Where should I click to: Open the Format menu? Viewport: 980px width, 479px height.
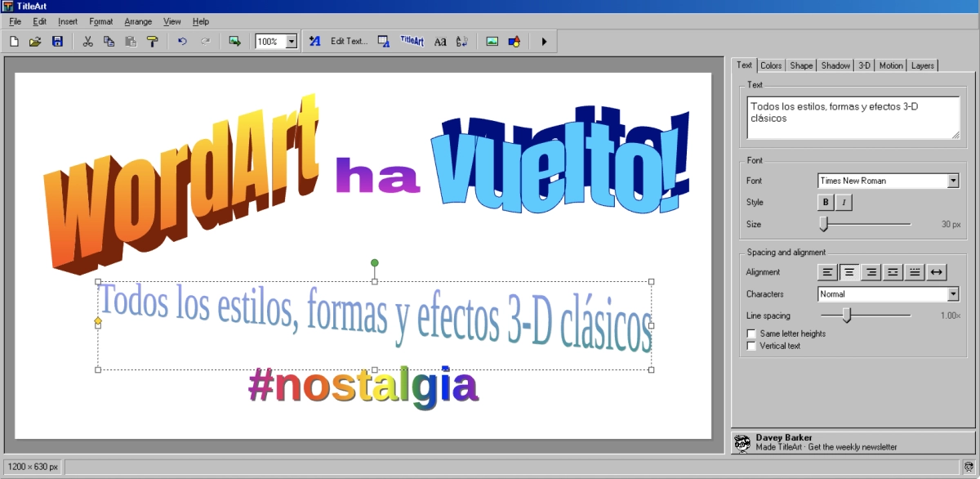pyautogui.click(x=101, y=21)
